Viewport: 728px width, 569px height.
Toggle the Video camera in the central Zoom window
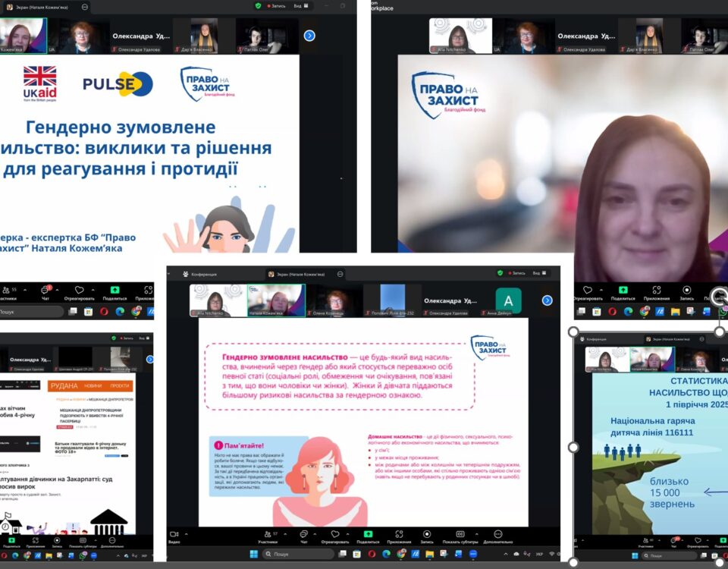174,534
